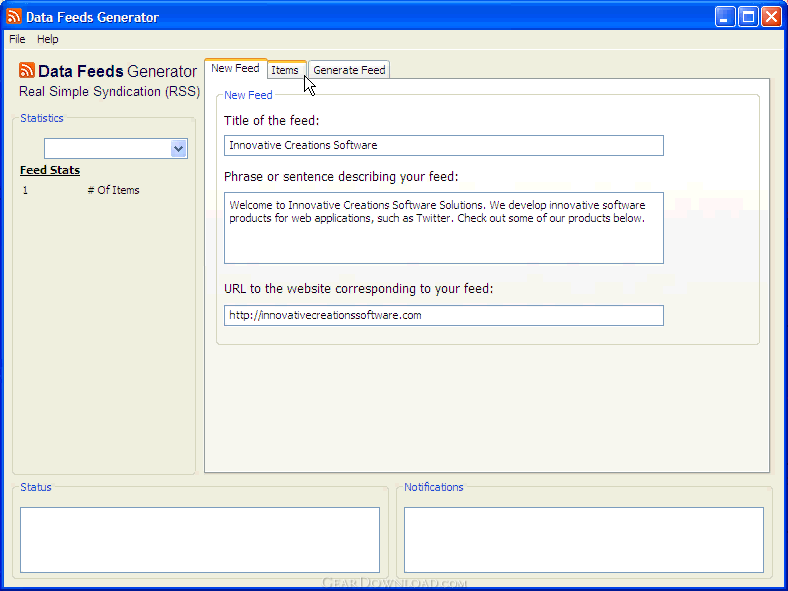
Task: Open the Generate Feed tab
Action: [x=349, y=70]
